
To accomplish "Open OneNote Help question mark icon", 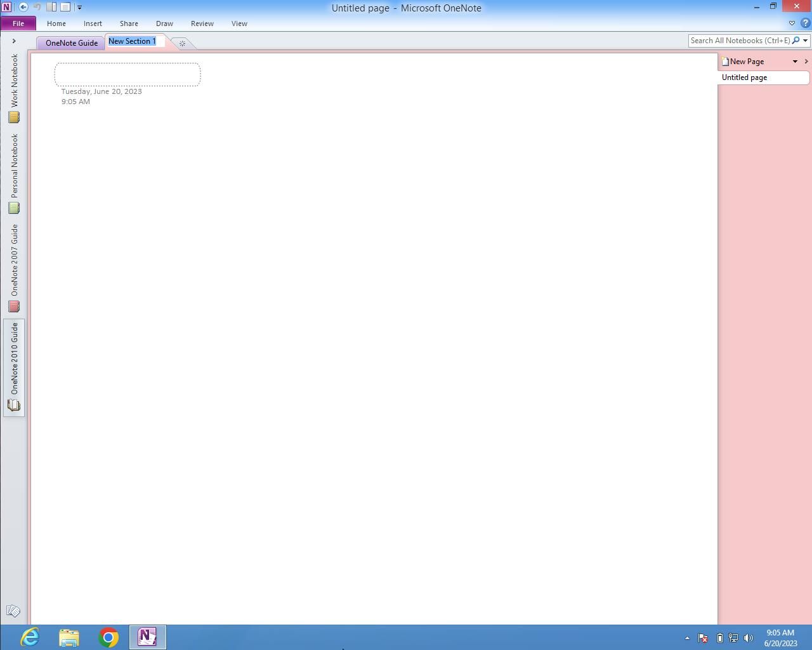I will coord(806,23).
